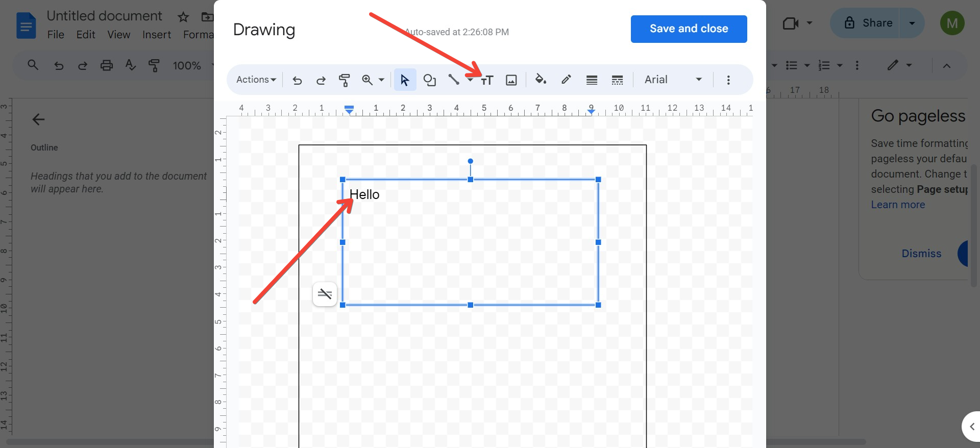Screen dimensions: 980x448
Task: Expand the editing mode dropdown arrow
Action: point(909,65)
